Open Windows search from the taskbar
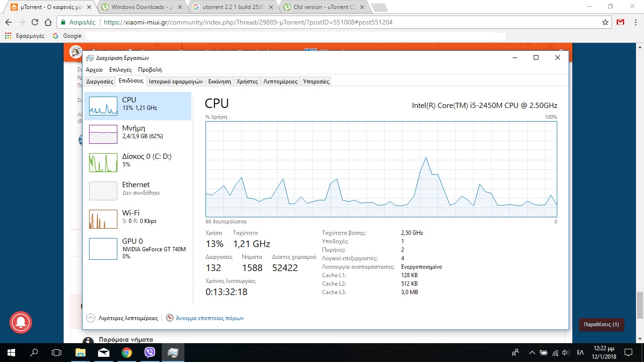Viewport: 644px width, 362px height. 34,352
